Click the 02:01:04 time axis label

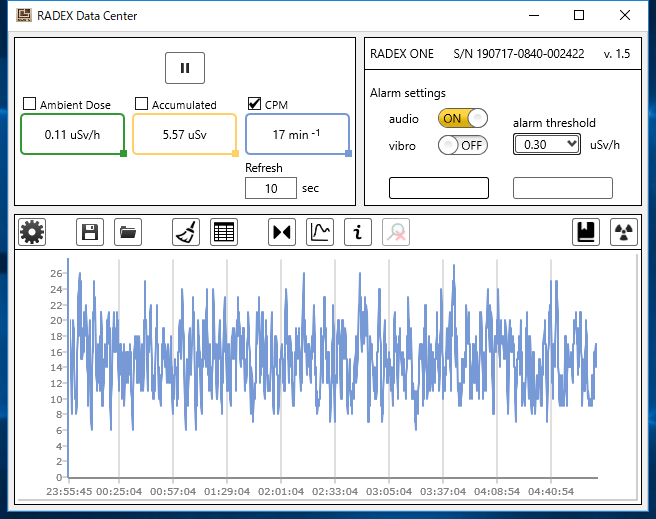(x=281, y=491)
